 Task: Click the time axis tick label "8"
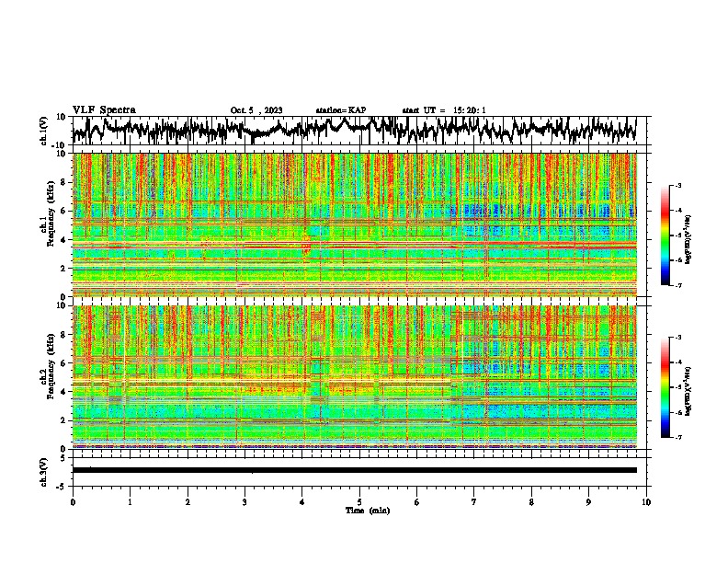[531, 502]
